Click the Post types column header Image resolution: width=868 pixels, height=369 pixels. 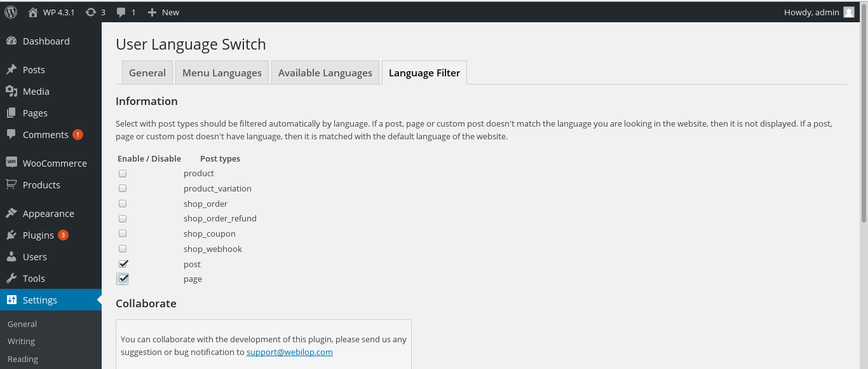220,158
